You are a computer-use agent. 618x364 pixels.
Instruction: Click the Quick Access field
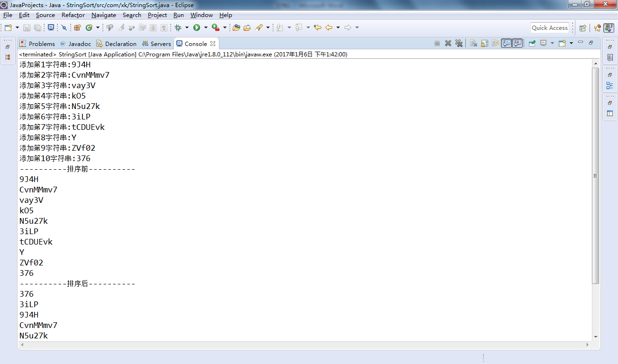550,27
